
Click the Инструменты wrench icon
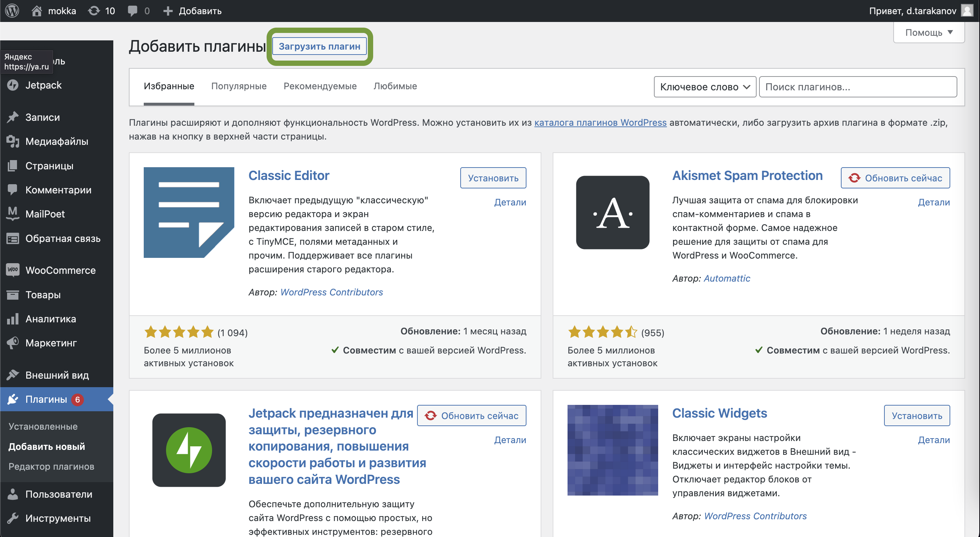pos(12,518)
